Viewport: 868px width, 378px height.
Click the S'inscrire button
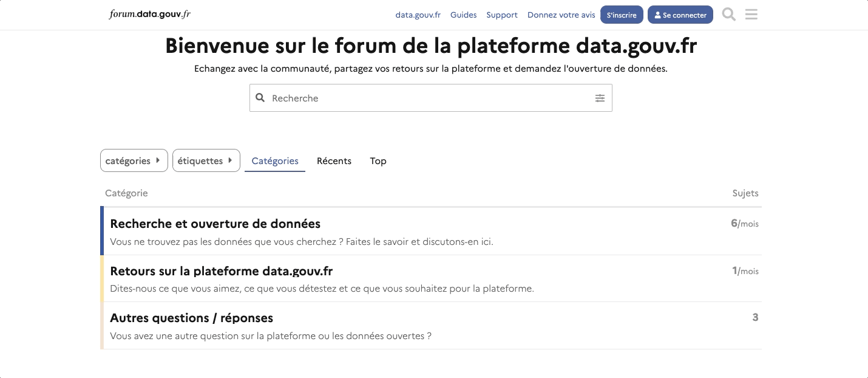(x=622, y=14)
